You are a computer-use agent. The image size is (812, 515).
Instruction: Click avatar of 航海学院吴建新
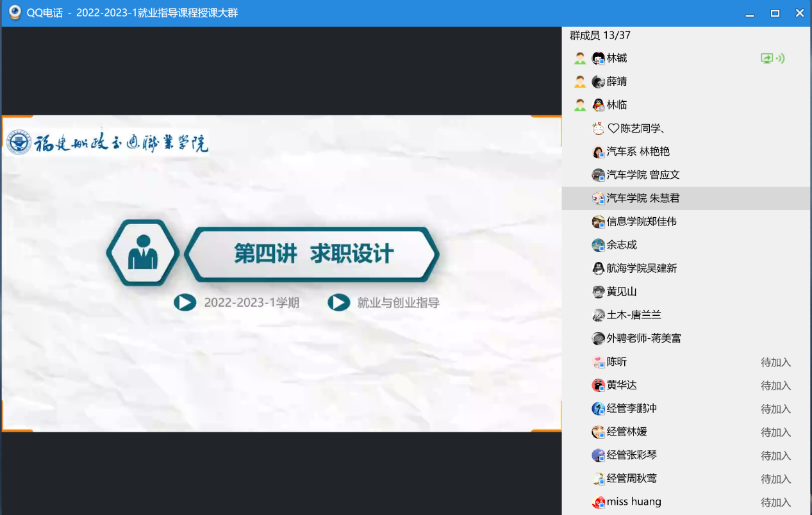[x=598, y=268]
